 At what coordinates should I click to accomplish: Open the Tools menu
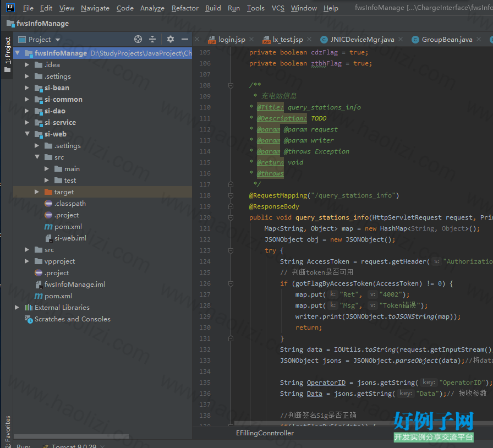click(256, 8)
